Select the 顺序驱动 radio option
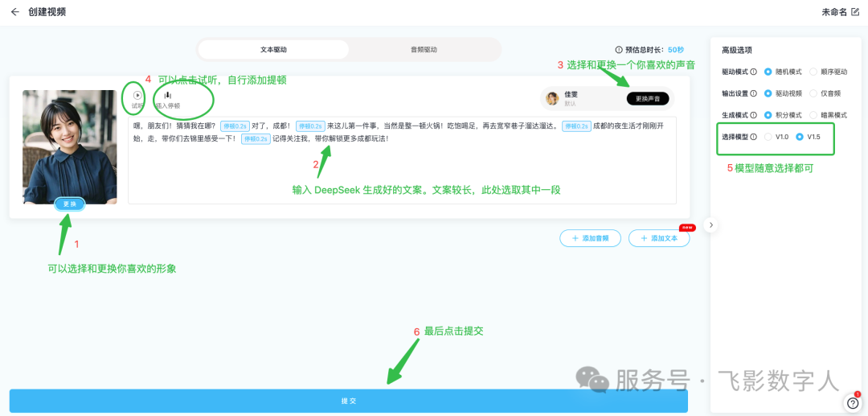The height and width of the screenshot is (416, 868). point(813,72)
